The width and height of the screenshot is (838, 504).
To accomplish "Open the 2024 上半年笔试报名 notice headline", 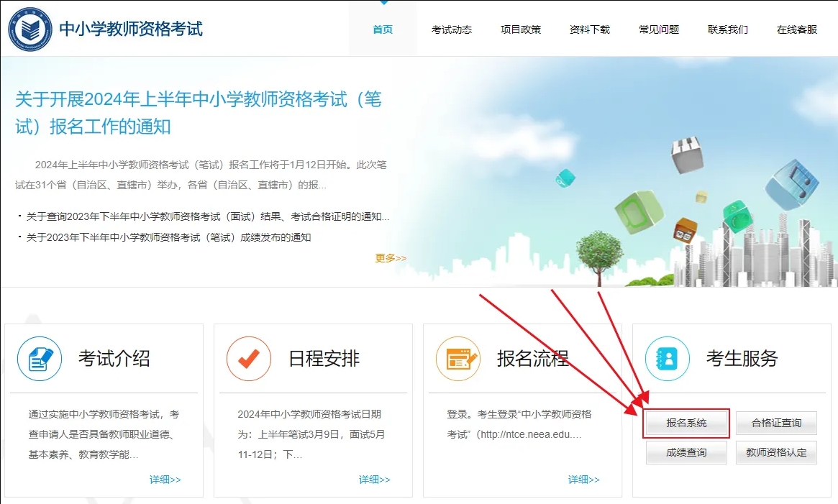I will [199, 113].
